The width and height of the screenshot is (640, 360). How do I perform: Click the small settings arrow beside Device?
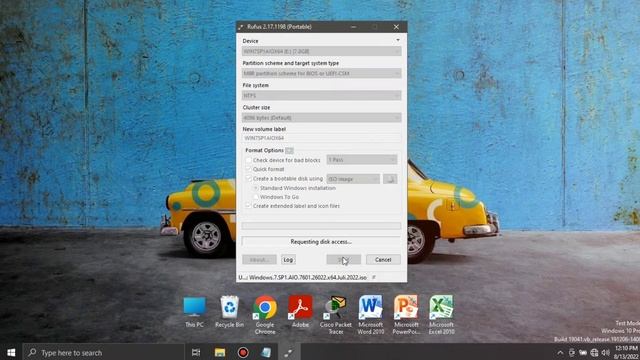(398, 40)
